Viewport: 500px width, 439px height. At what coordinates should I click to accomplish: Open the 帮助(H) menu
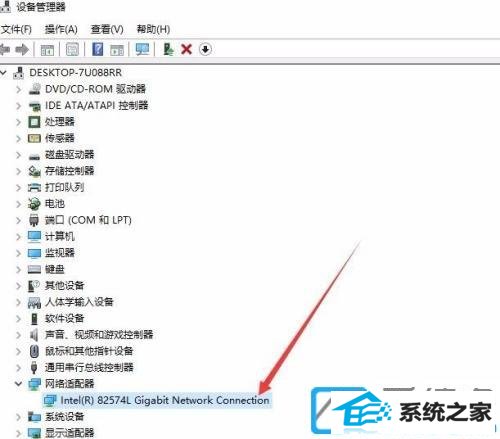point(153,29)
